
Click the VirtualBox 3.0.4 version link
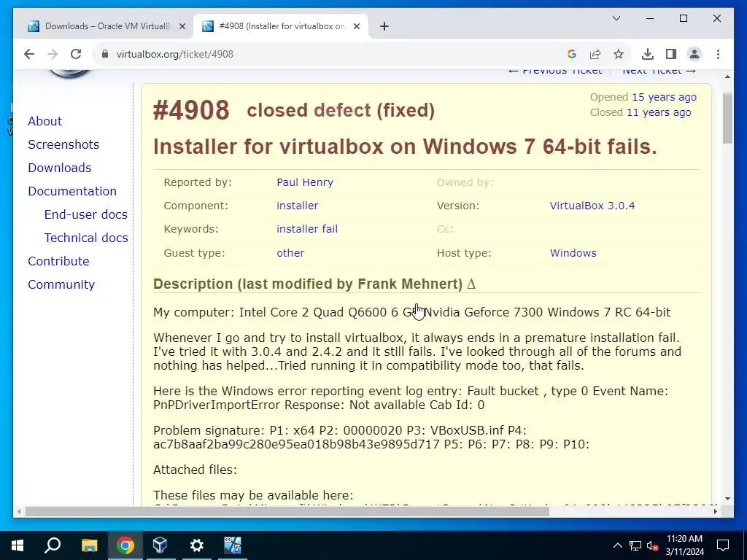click(x=592, y=206)
